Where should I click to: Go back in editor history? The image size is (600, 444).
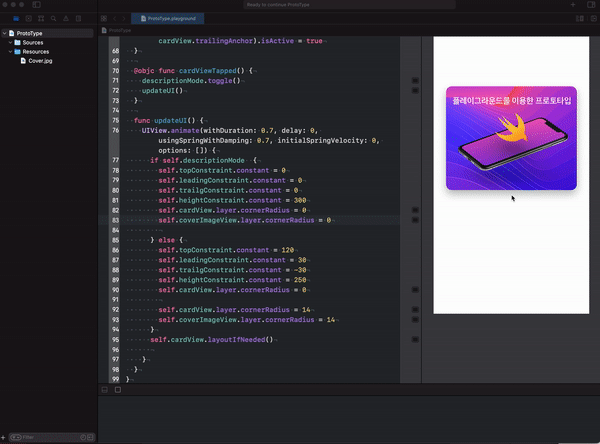coord(114,18)
